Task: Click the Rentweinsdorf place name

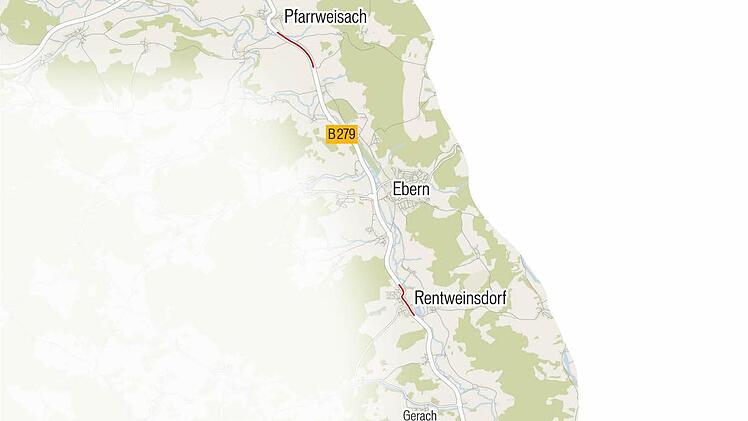Action: coord(460,298)
